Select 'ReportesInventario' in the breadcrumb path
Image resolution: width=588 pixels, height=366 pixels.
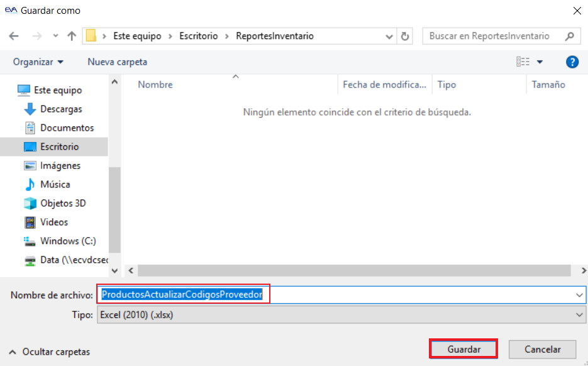pyautogui.click(x=275, y=36)
